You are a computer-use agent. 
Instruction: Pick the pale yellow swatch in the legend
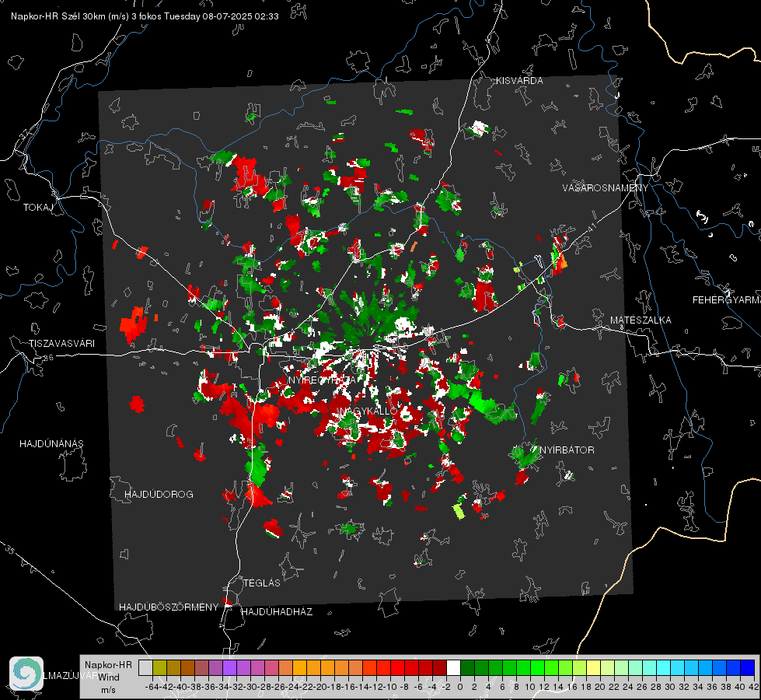click(594, 667)
